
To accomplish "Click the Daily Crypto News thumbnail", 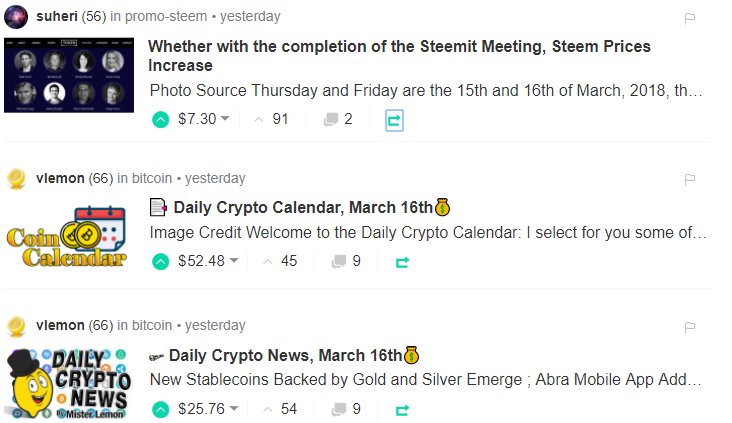I will coord(68,383).
